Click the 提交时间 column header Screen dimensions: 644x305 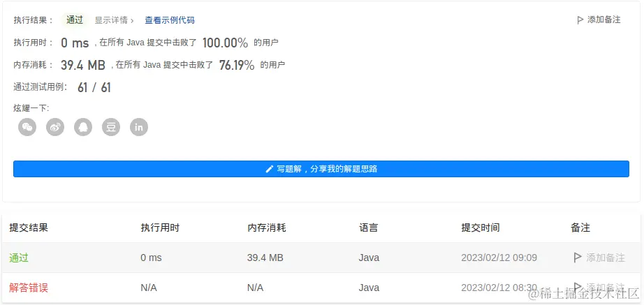tap(481, 228)
